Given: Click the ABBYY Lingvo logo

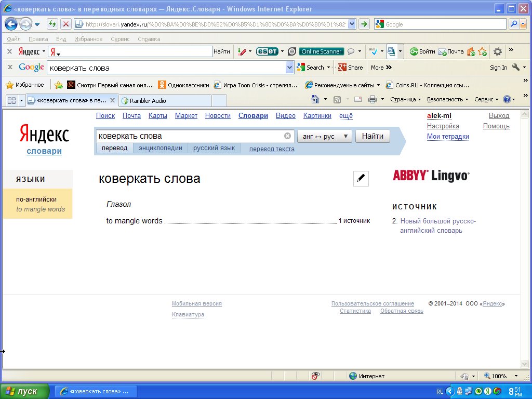Looking at the screenshot, I should click(x=431, y=176).
